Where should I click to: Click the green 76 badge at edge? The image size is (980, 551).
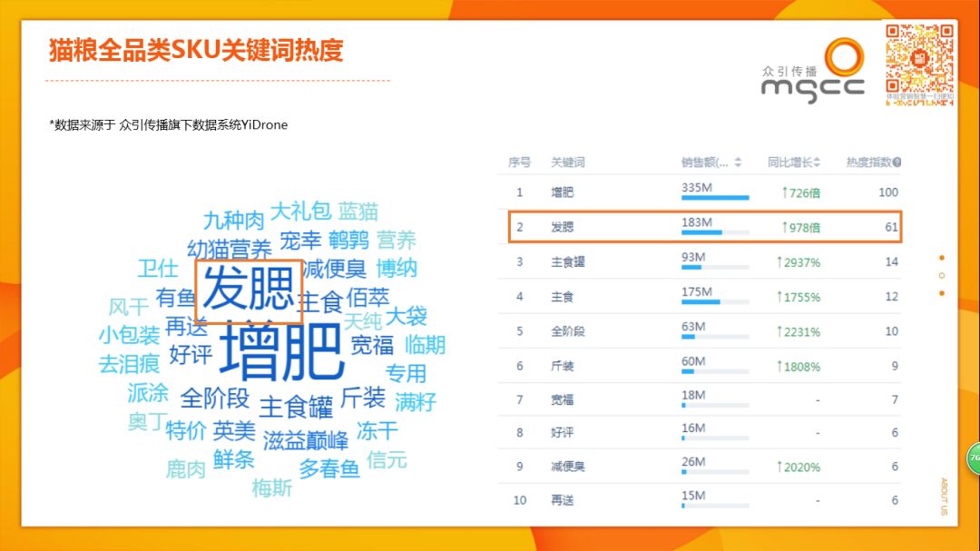[974, 458]
